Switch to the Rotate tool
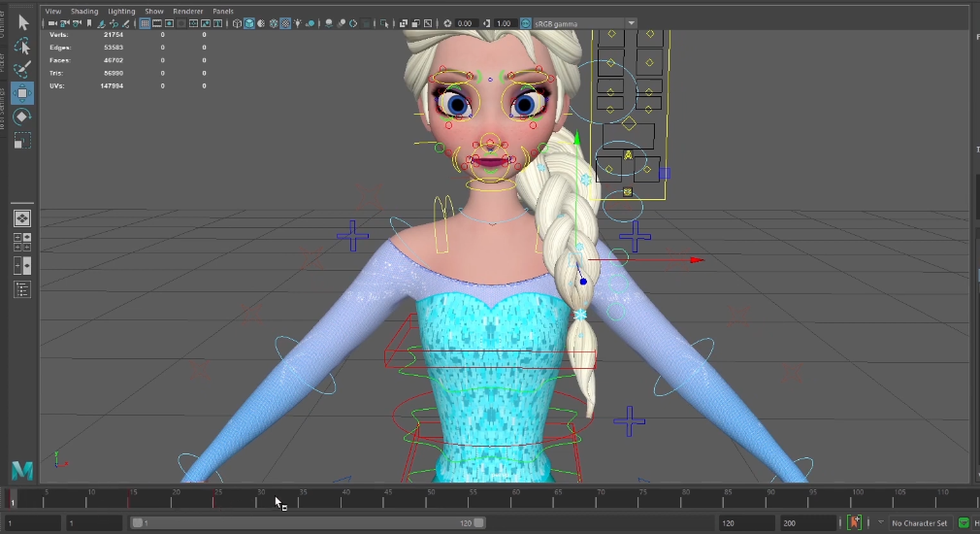Image resolution: width=980 pixels, height=534 pixels. [x=22, y=117]
